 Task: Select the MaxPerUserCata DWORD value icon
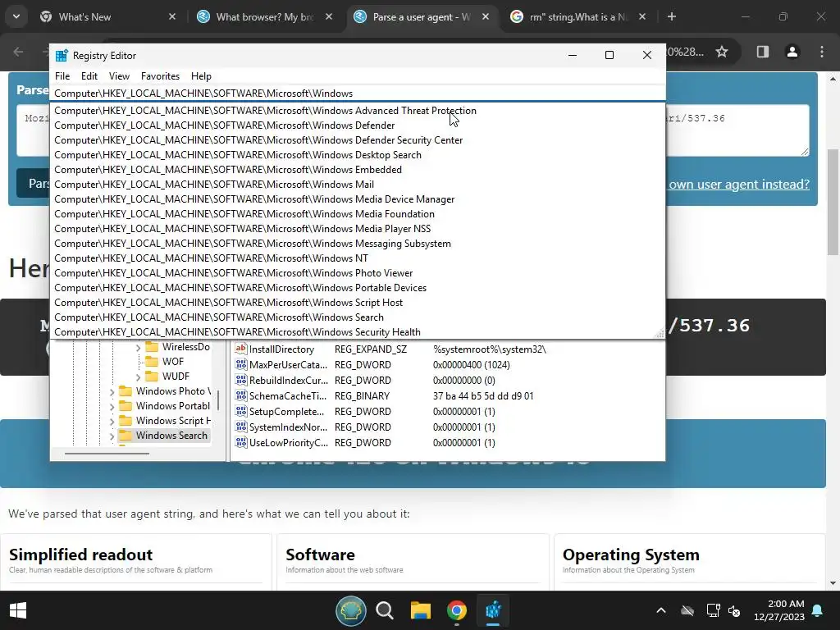tap(241, 365)
